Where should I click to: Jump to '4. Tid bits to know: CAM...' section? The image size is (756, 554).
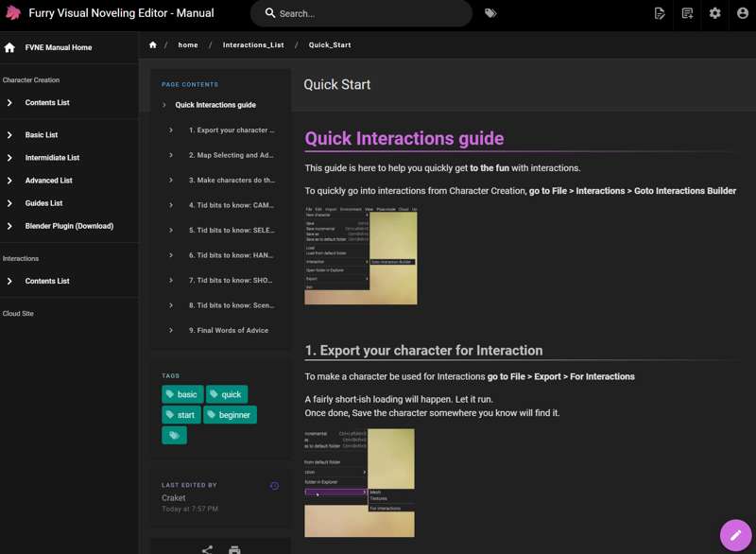tap(231, 205)
